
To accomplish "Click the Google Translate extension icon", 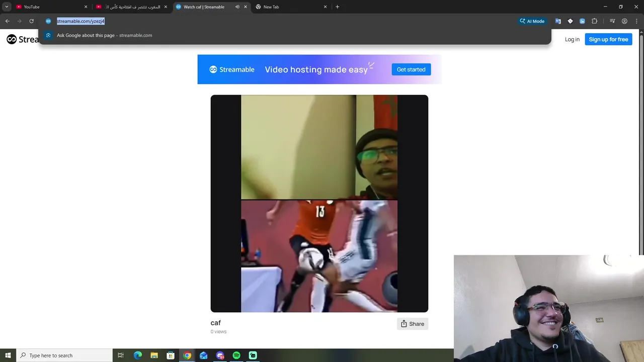I will (x=558, y=21).
